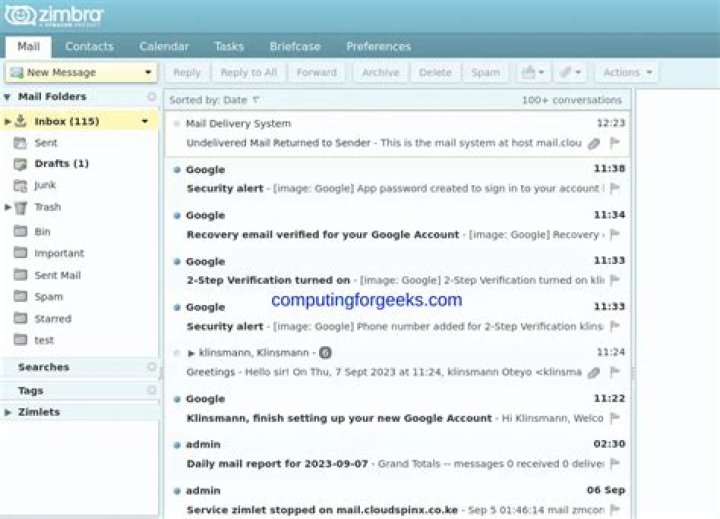Toggle unread dot on Daily mail report
The height and width of the screenshot is (519, 720).
coord(177,445)
